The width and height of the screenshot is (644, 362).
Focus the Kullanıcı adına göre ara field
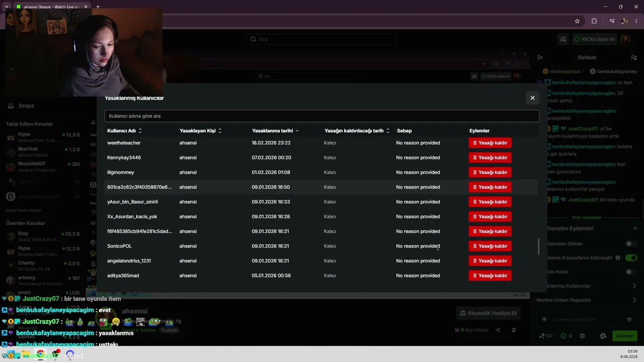(x=321, y=116)
